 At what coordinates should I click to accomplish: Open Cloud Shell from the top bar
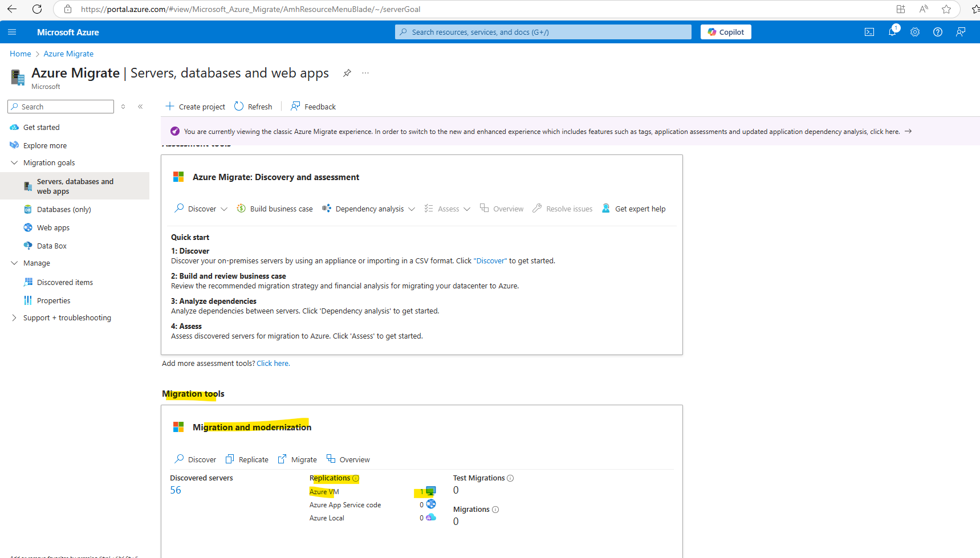tap(869, 32)
